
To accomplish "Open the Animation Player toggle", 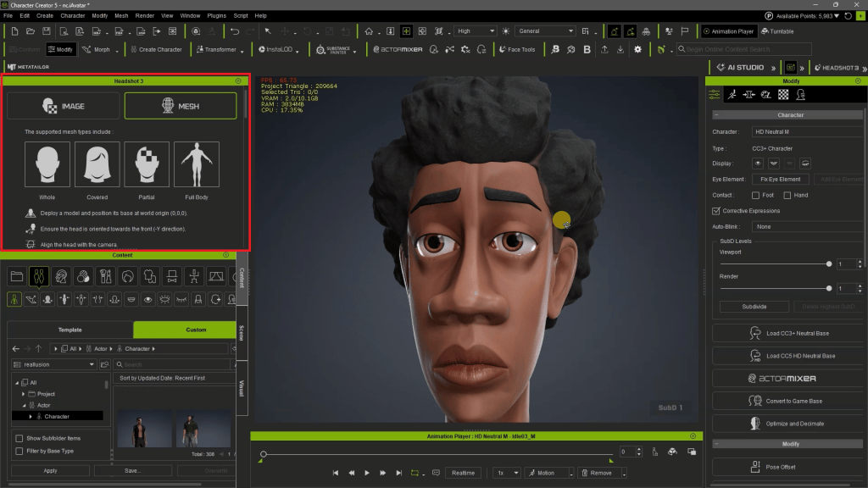I will point(728,31).
